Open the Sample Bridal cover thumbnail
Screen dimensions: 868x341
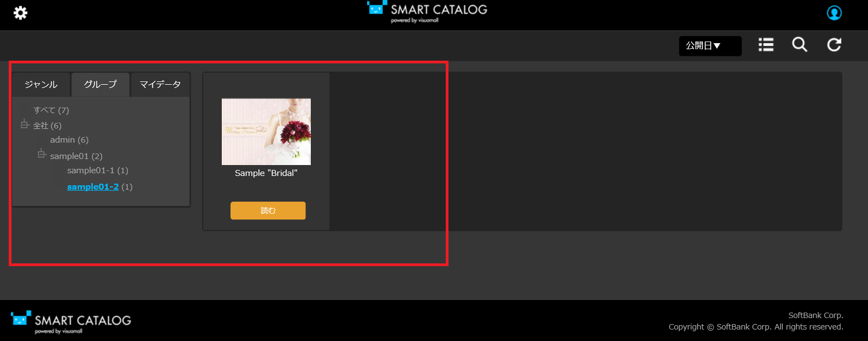[x=266, y=132]
